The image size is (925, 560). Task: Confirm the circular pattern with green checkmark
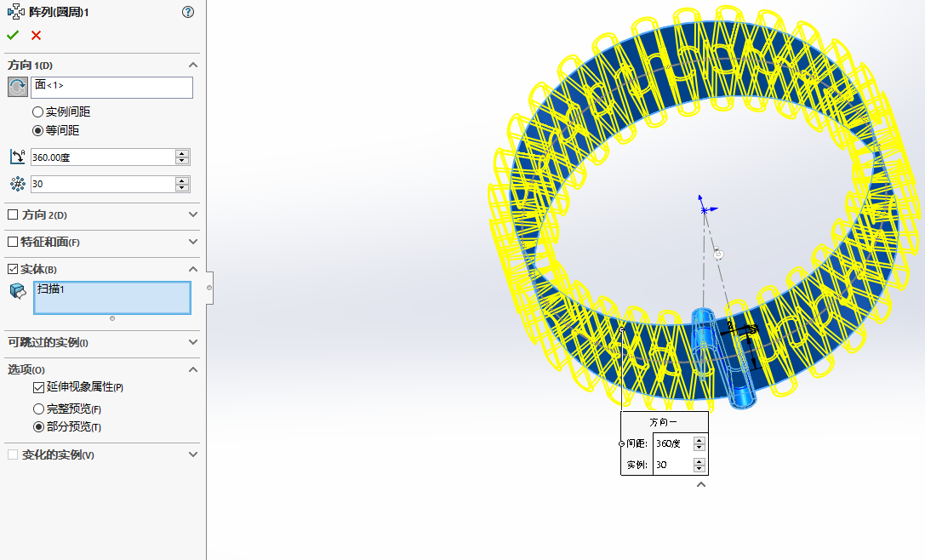13,36
